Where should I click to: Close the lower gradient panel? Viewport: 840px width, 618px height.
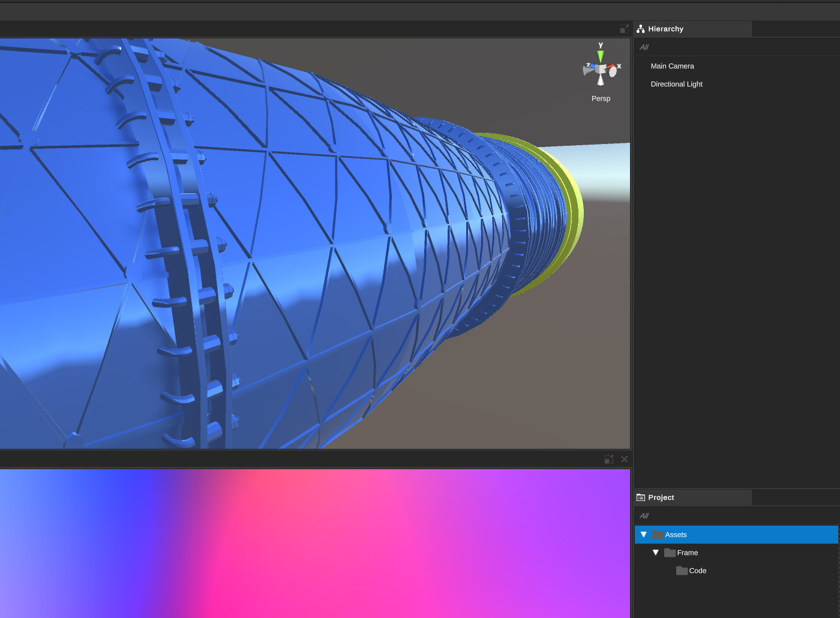pos(625,460)
